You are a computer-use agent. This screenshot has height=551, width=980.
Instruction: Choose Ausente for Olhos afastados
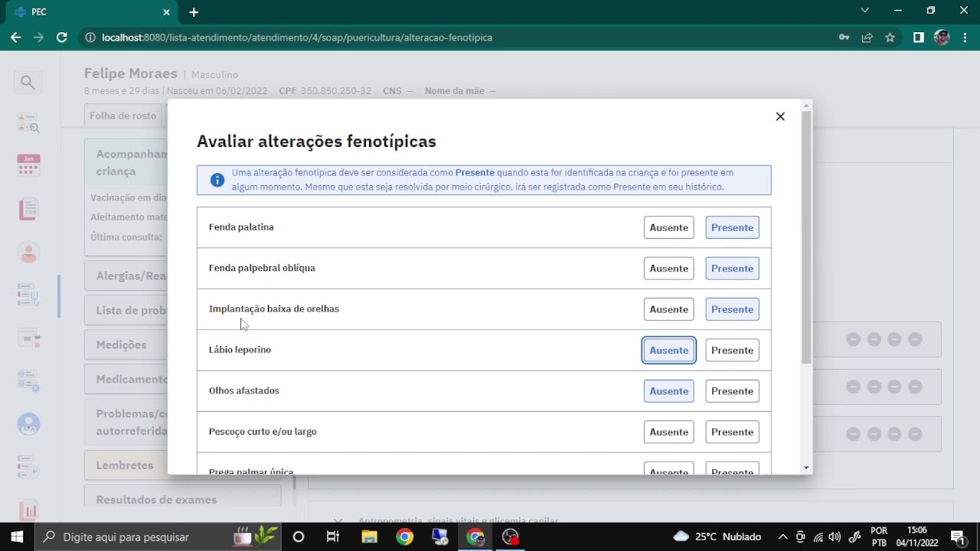click(x=668, y=391)
